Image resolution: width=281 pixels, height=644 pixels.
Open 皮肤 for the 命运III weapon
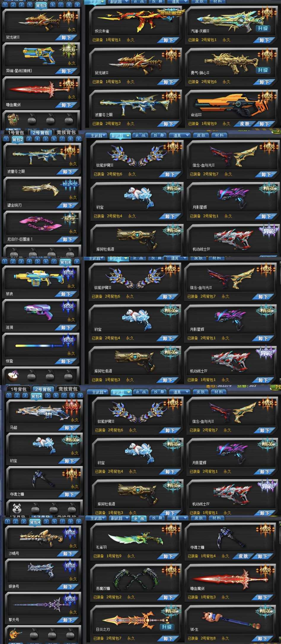tap(245, 124)
